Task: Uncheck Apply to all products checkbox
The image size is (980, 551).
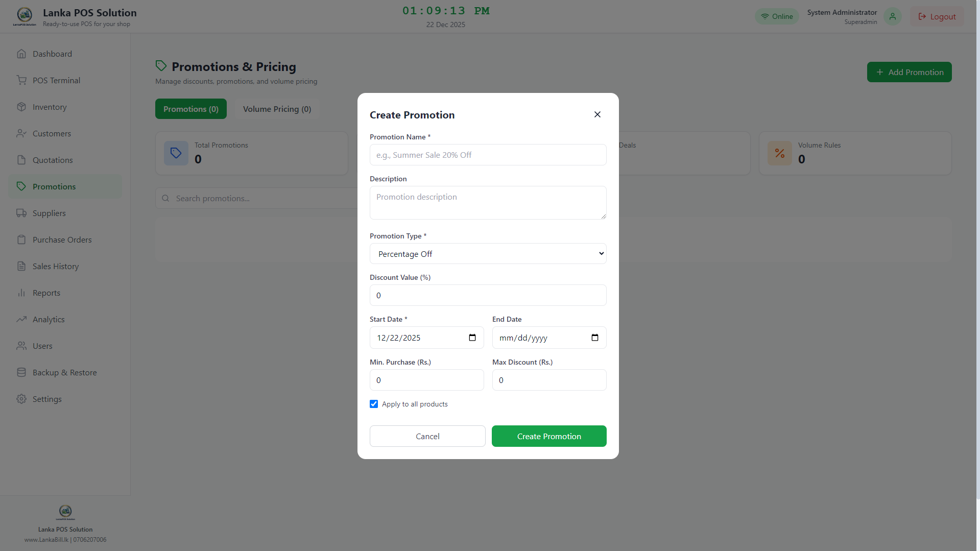Action: (x=374, y=404)
